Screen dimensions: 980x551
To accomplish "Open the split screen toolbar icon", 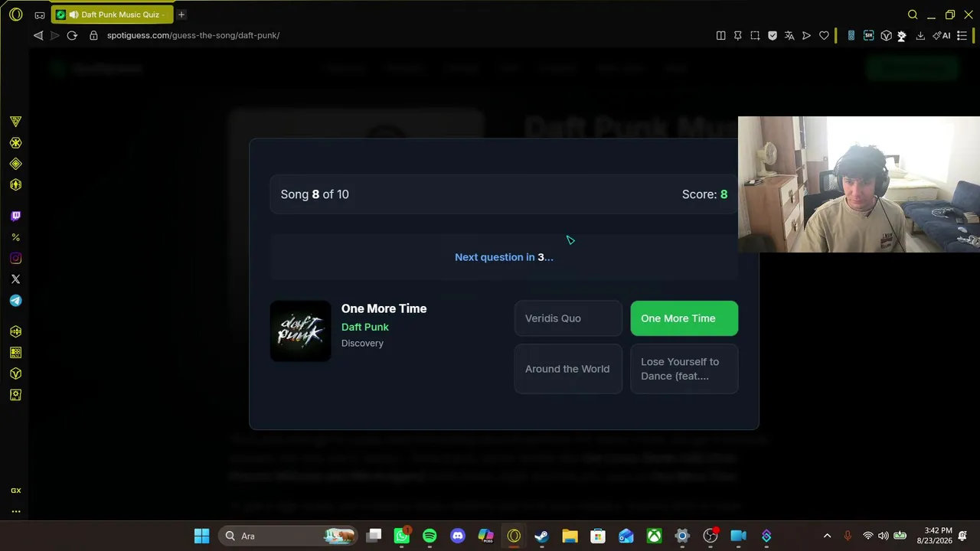I will coord(720,35).
